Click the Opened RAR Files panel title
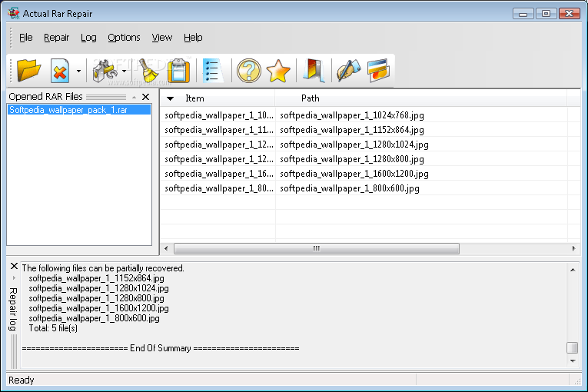The height and width of the screenshot is (392, 588). (x=46, y=97)
